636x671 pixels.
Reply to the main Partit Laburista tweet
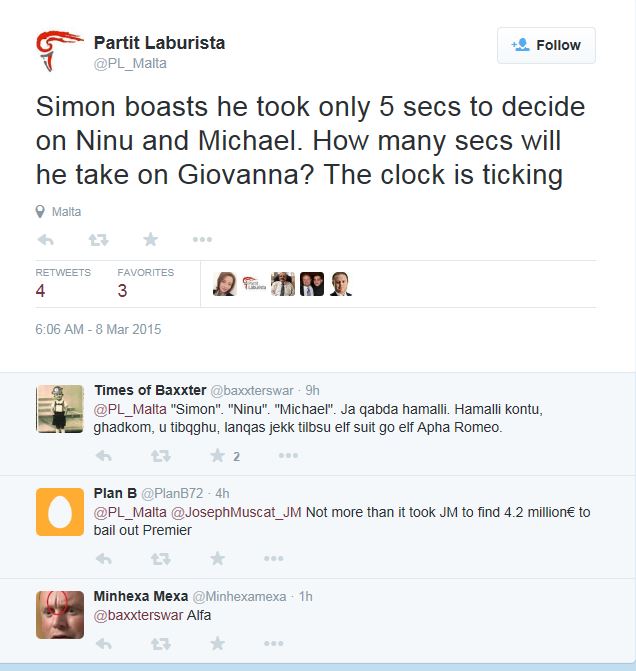45,239
